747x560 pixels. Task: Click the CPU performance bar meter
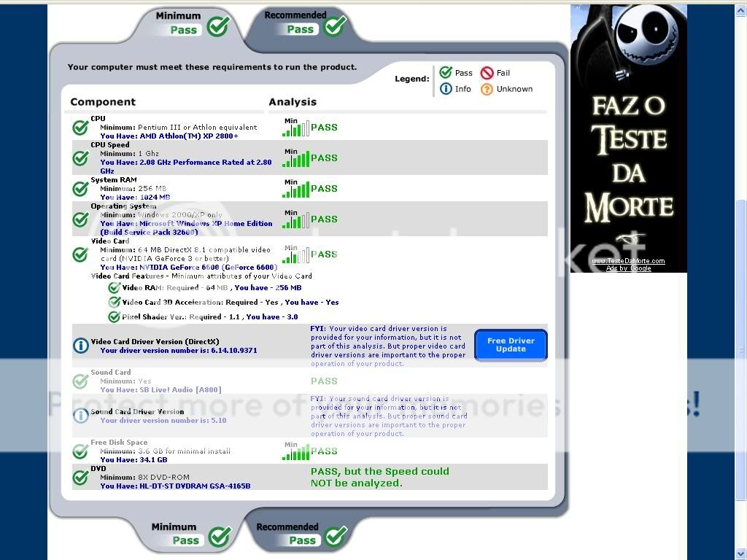tap(296, 128)
